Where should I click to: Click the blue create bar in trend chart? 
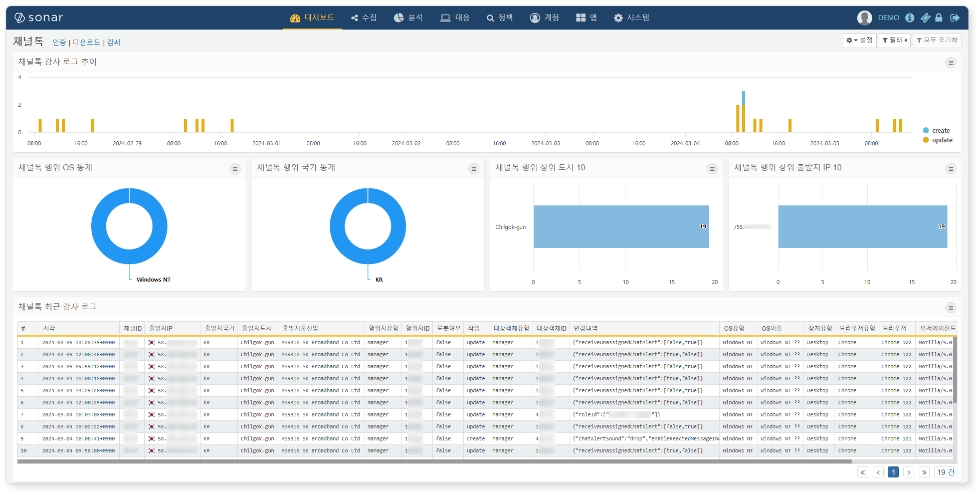click(743, 98)
